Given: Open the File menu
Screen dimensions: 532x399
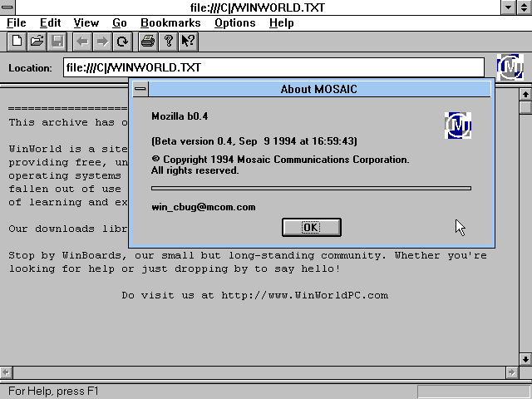Looking at the screenshot, I should point(17,23).
